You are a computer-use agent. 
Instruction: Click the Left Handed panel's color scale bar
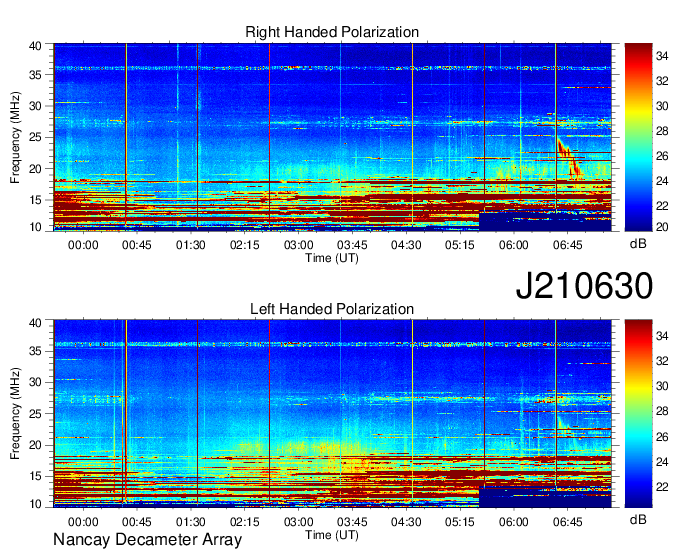coord(638,413)
